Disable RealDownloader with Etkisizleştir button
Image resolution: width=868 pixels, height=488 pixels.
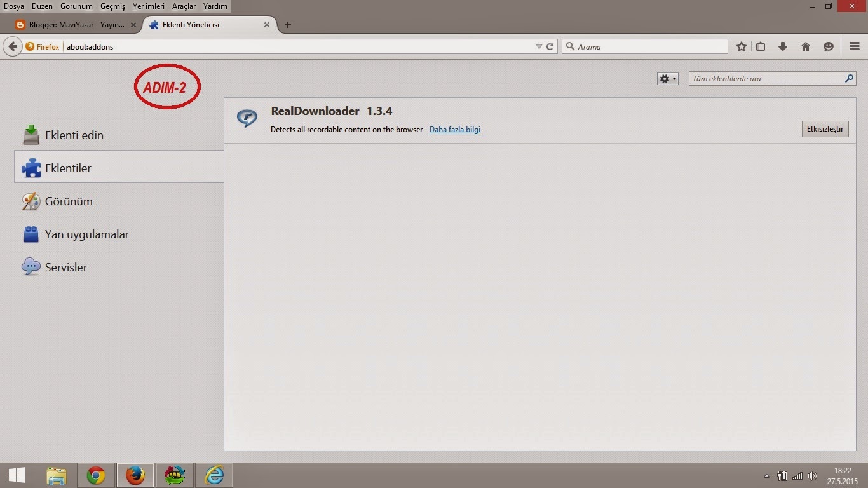click(x=825, y=129)
